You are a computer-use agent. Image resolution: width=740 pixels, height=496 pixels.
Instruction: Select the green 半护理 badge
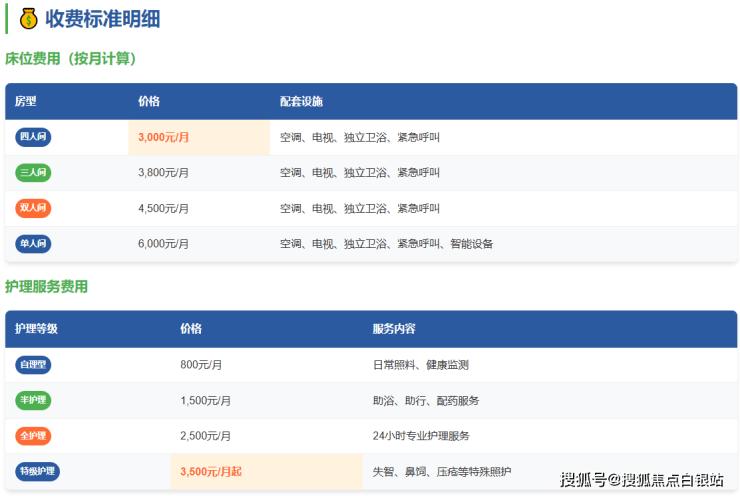pyautogui.click(x=33, y=400)
